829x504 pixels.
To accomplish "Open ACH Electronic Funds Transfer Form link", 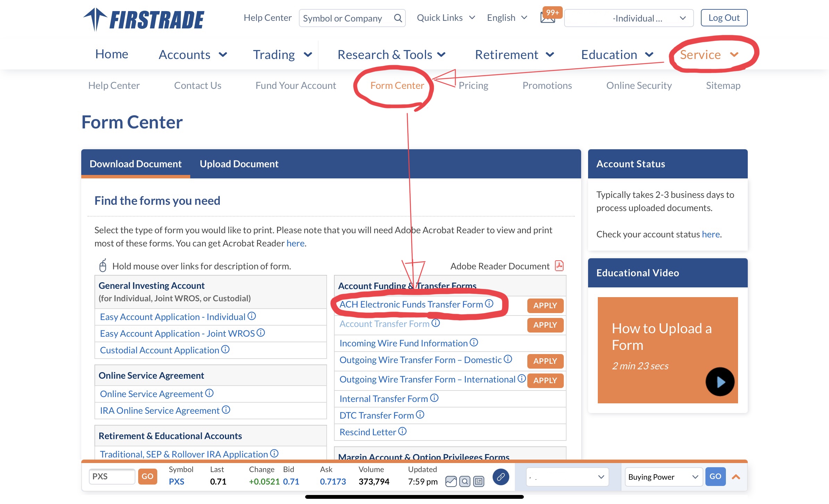I will [411, 304].
